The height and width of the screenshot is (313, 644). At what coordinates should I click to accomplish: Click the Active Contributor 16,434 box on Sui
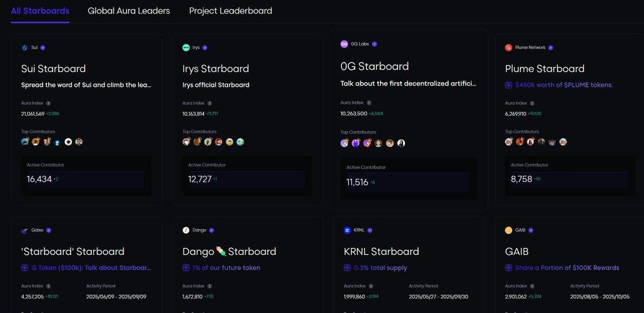(x=86, y=176)
